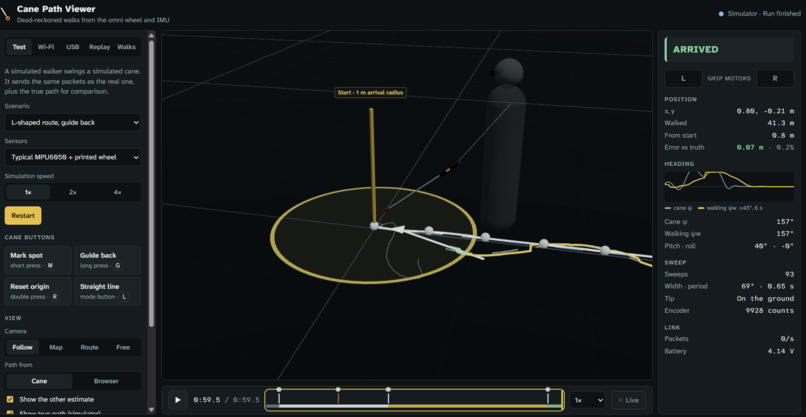Click the cane logo icon beside the title
Viewport: 806px width, 417px height.
[x=5, y=13]
